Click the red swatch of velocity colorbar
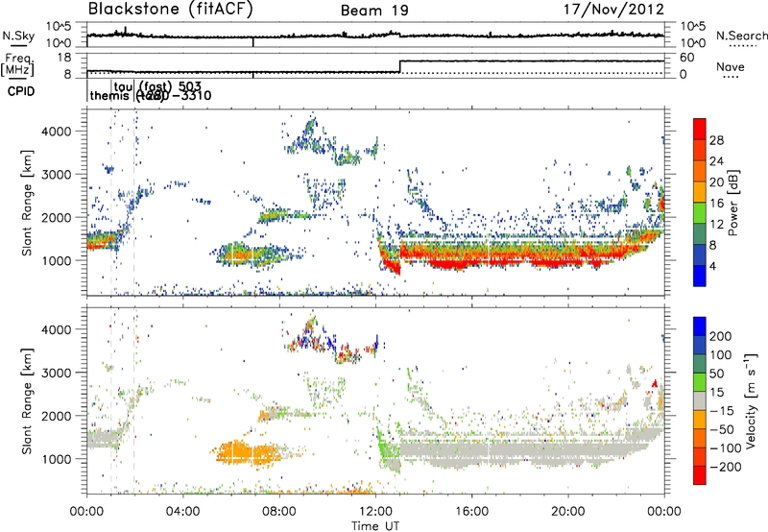 [700, 475]
